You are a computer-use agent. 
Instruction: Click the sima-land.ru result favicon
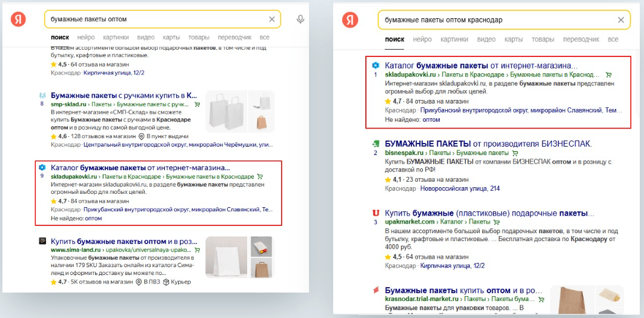pyautogui.click(x=42, y=240)
